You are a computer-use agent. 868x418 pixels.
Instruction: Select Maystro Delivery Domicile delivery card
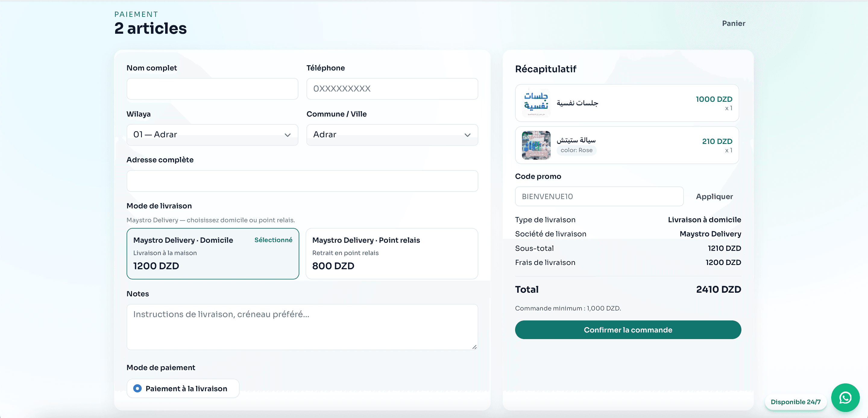pos(212,253)
